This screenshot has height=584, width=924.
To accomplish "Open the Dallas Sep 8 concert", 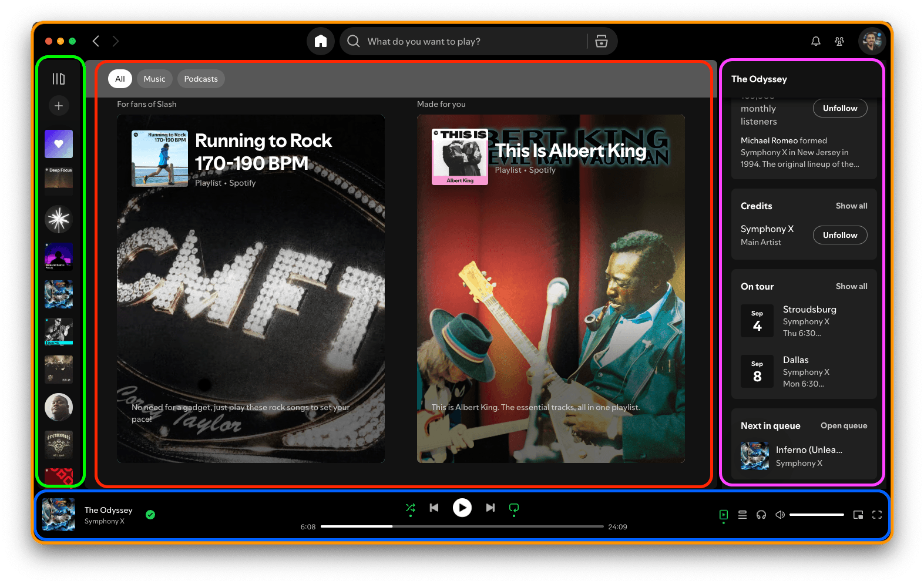I will point(804,371).
